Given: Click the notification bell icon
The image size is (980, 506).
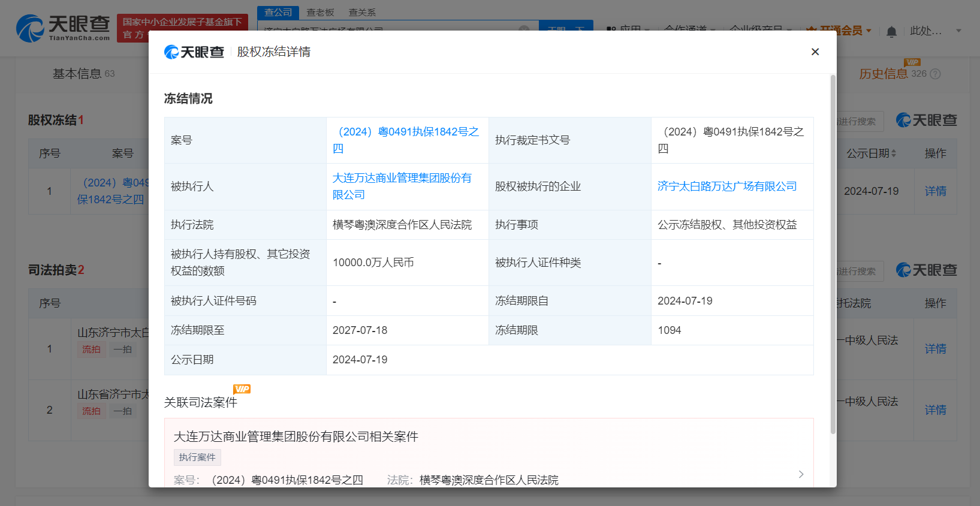Looking at the screenshot, I should [891, 31].
